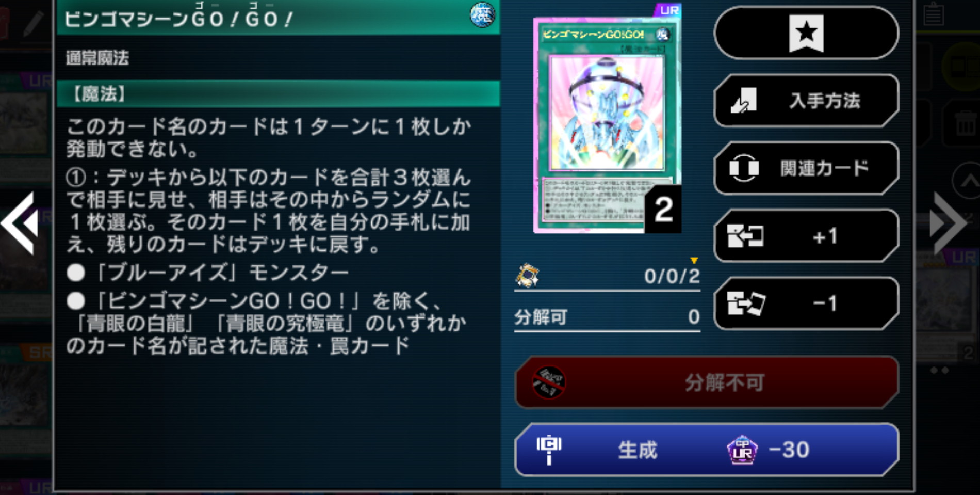Click the spell attribute icon in title
The image size is (980, 495).
coord(482,14)
